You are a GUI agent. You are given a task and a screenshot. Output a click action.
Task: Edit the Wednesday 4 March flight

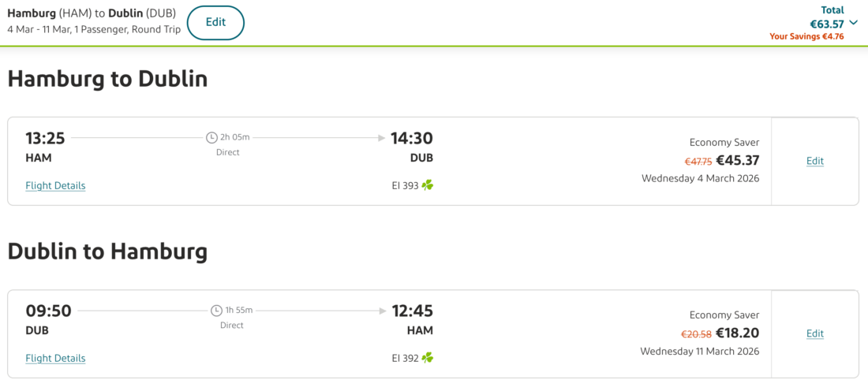[814, 161]
